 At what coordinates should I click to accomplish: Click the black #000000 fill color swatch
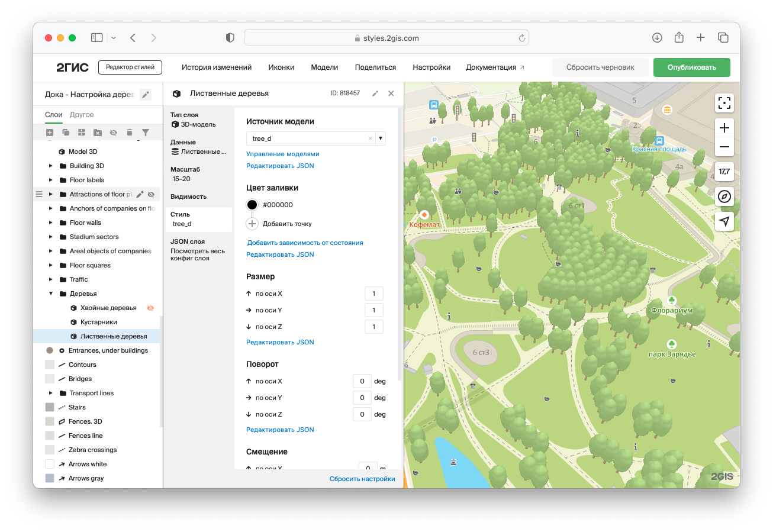click(252, 205)
